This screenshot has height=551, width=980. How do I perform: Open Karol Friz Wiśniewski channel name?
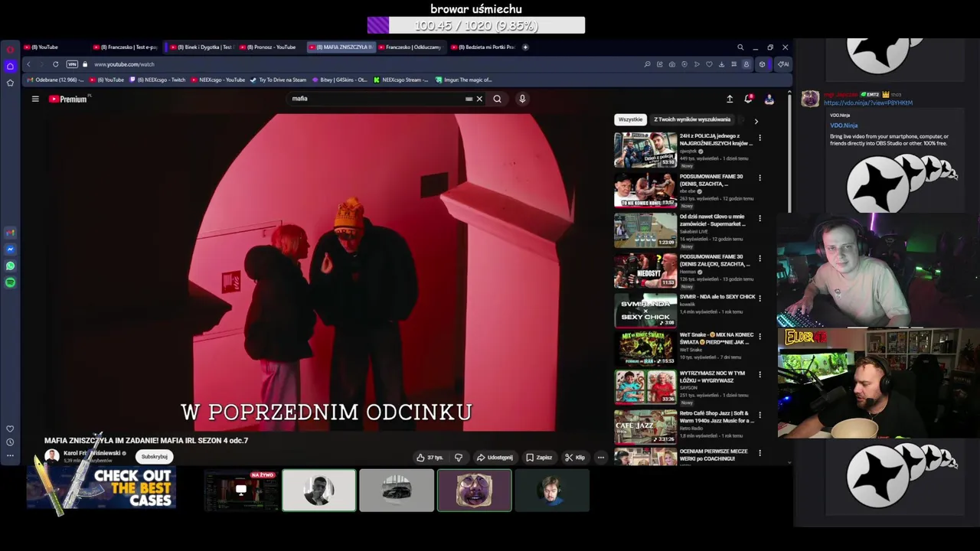coord(92,453)
